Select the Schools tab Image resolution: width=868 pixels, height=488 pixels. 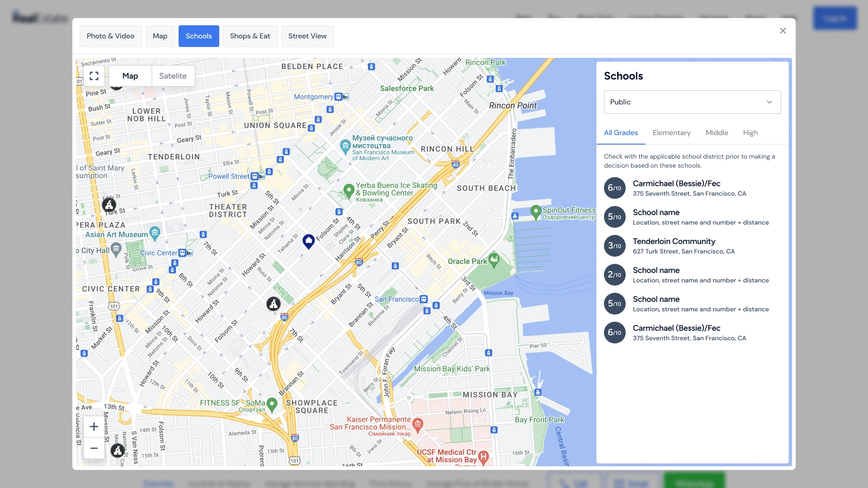[x=199, y=36]
